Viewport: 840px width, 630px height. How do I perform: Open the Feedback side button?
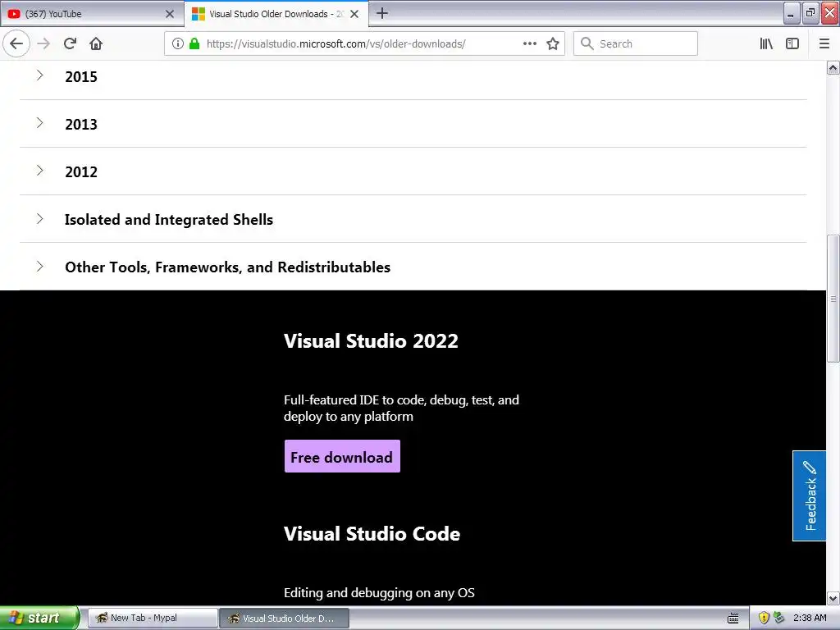click(x=810, y=495)
